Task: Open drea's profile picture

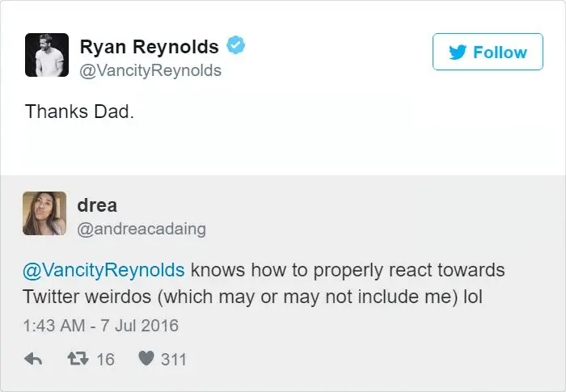Action: point(44,213)
